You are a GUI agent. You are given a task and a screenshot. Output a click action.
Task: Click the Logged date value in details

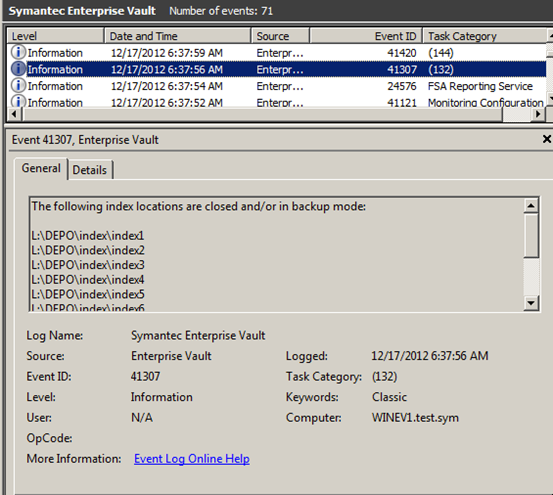coord(430,356)
